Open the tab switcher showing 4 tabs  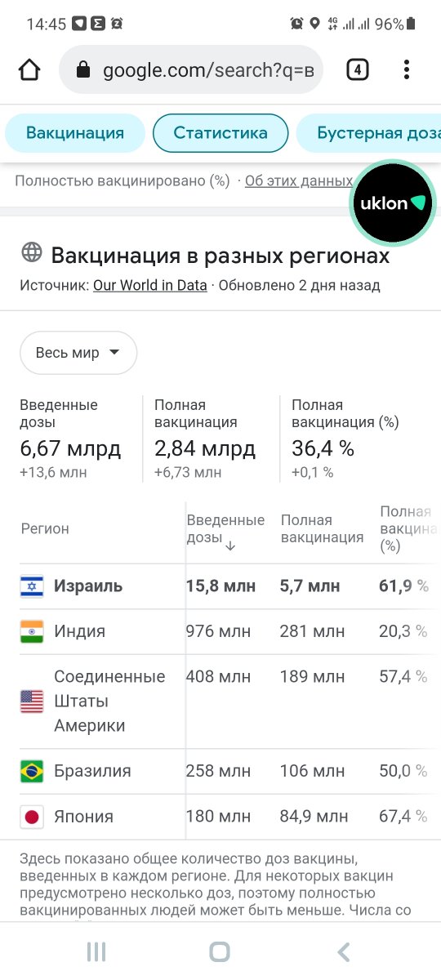click(357, 70)
